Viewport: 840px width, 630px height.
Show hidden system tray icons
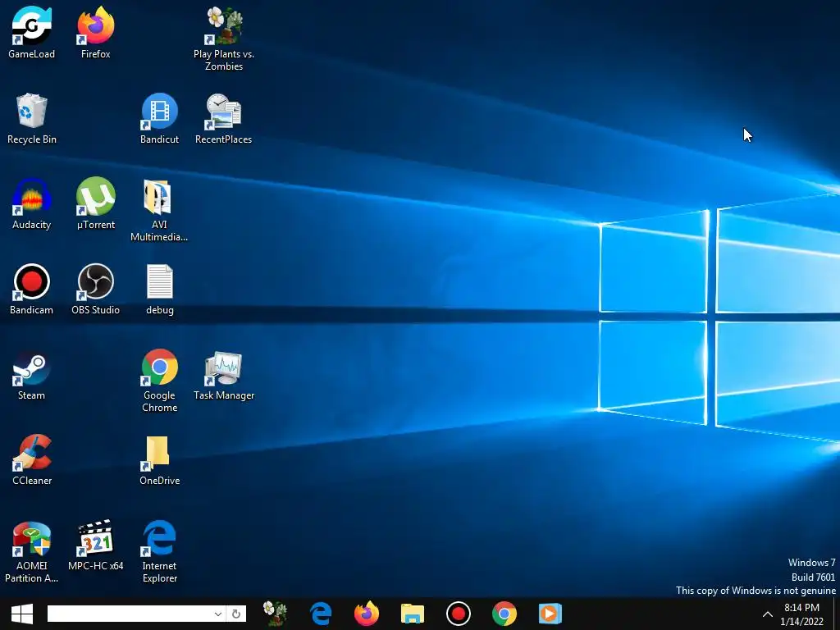click(x=767, y=614)
